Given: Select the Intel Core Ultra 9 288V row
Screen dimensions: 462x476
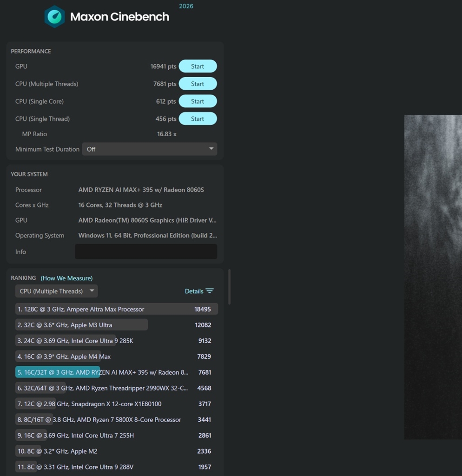Looking at the screenshot, I should (117, 467).
